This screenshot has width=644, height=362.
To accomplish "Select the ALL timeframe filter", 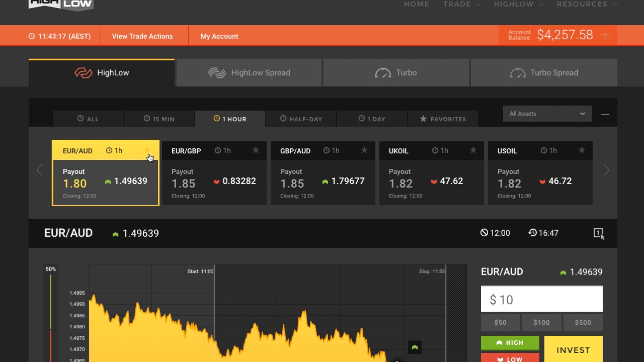I will pos(88,119).
